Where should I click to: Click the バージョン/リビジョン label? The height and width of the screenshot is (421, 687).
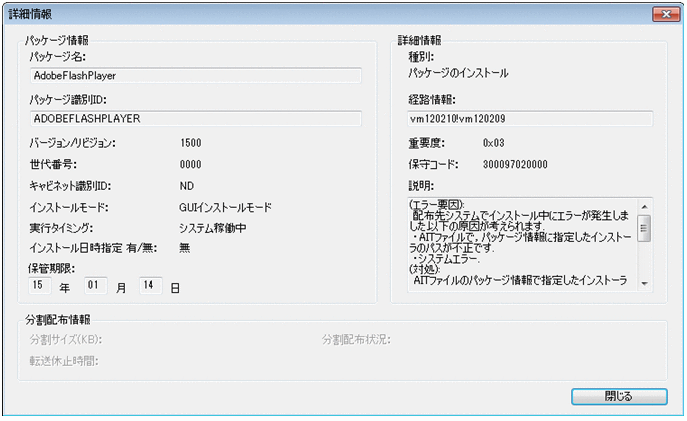point(73,143)
